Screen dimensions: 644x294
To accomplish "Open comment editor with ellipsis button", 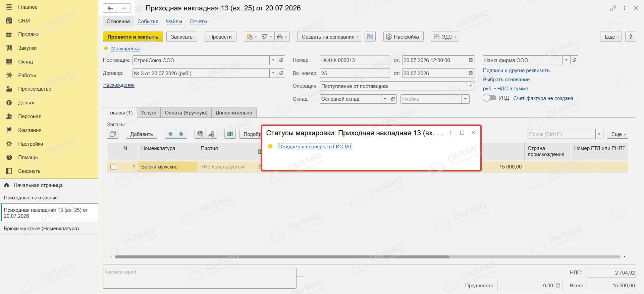I will pyautogui.click(x=300, y=273).
